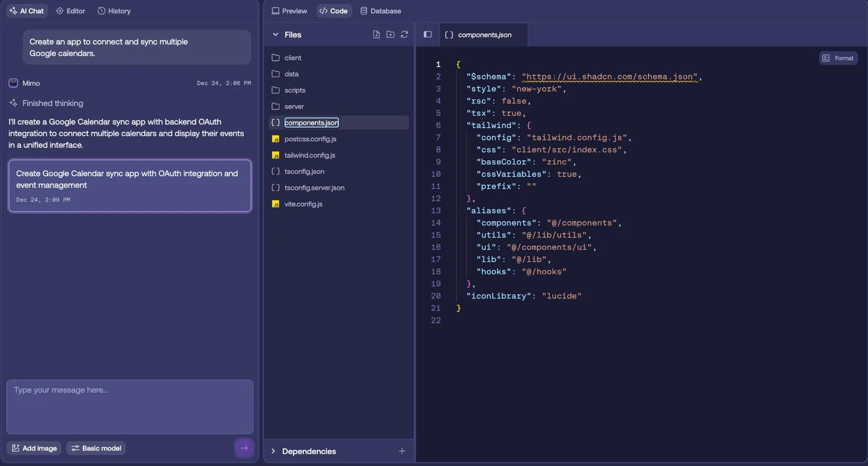The width and height of the screenshot is (868, 466).
Task: Click the Mimo avatar icon
Action: point(14,83)
